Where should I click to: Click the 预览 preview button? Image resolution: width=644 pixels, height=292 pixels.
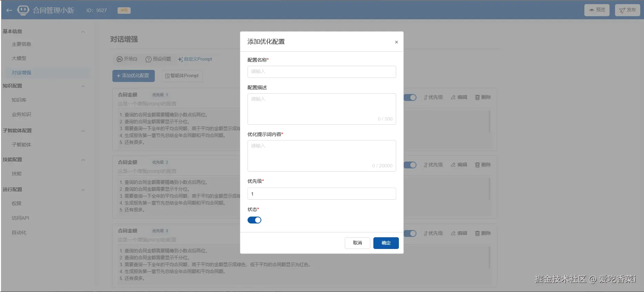point(597,10)
